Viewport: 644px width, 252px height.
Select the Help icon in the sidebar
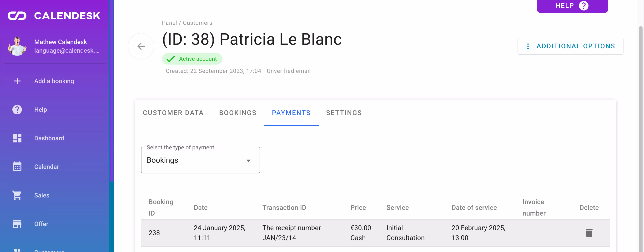point(17,109)
